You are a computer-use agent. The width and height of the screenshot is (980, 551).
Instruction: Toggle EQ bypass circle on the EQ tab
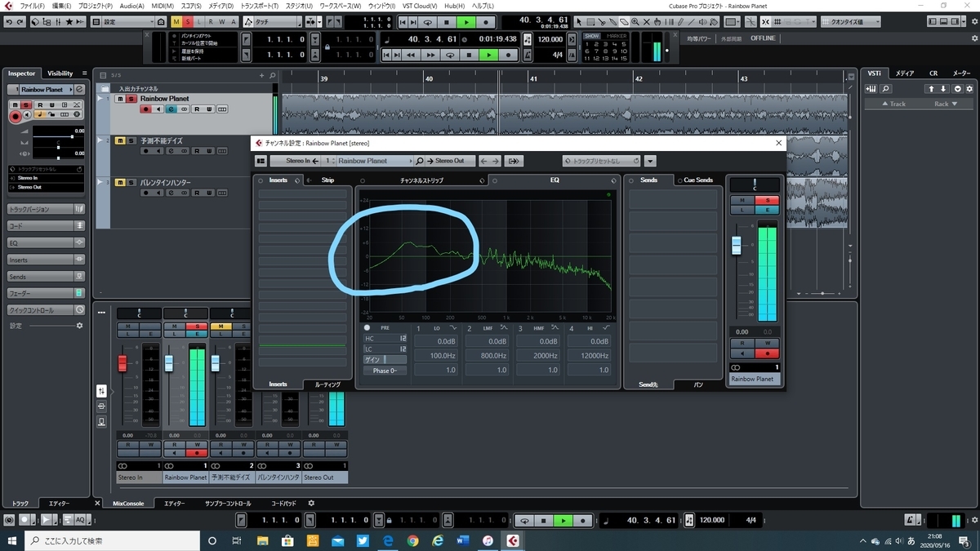[x=495, y=180]
